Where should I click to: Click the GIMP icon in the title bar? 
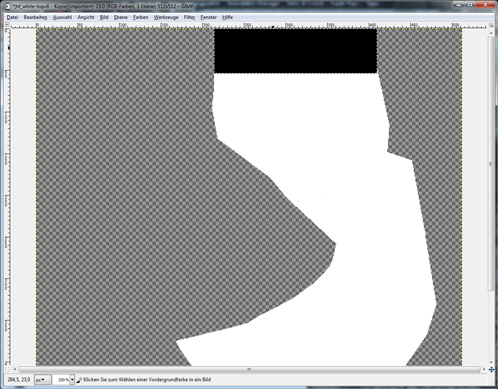coord(7,6)
